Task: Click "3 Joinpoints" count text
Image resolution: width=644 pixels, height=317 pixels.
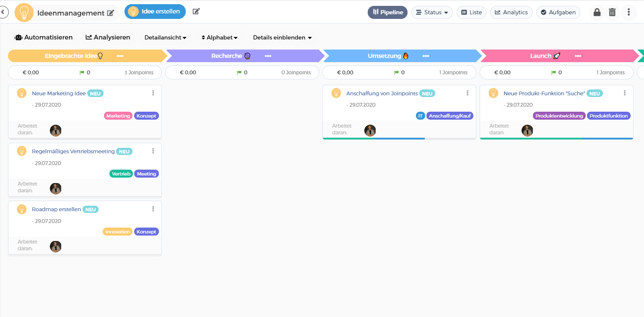Action: [x=139, y=73]
